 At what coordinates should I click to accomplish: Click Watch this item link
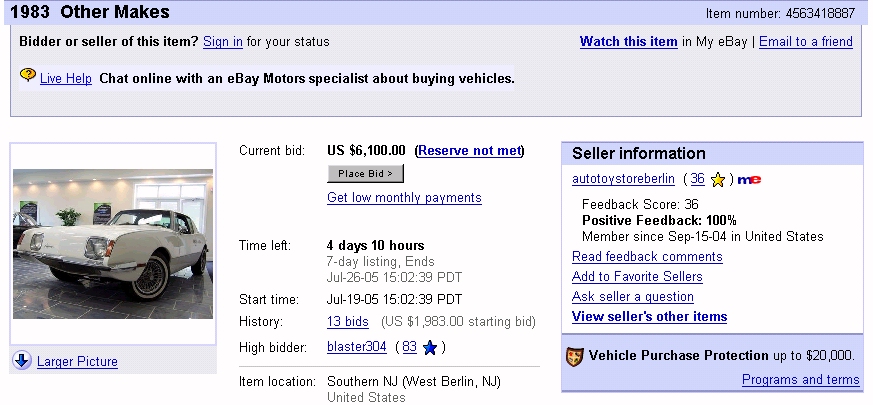(x=628, y=42)
